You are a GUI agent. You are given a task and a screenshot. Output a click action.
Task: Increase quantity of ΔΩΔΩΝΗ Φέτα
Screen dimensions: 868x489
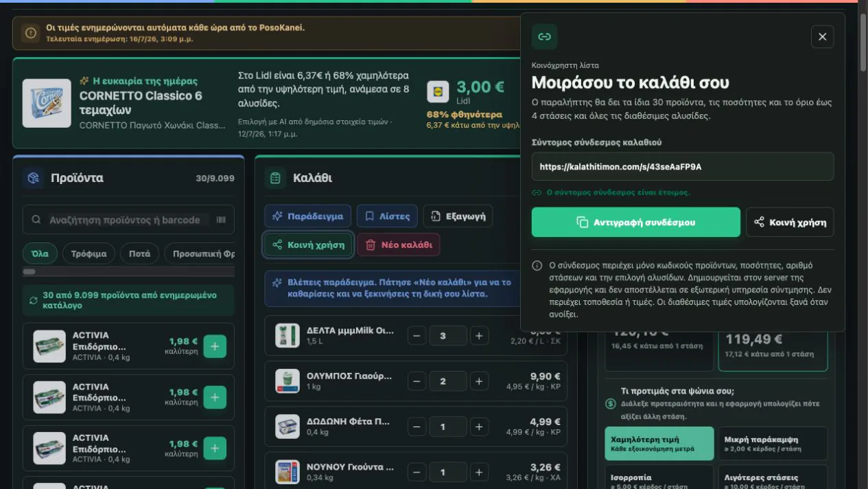(479, 427)
